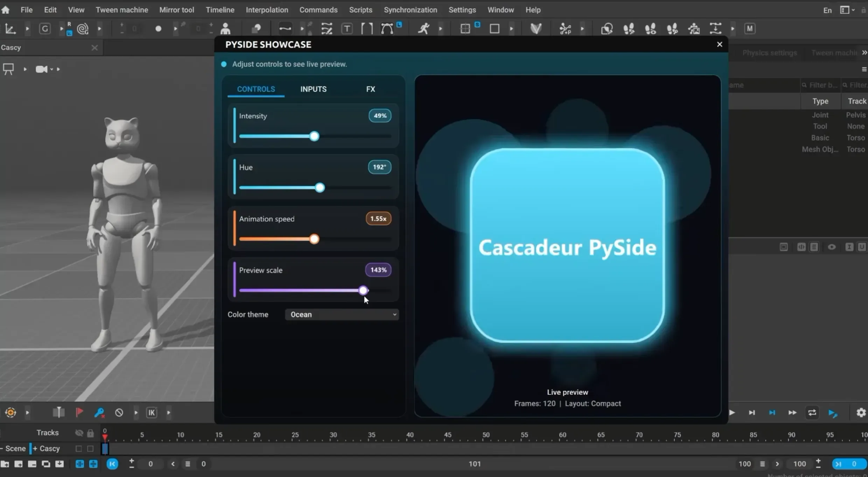Click the download-to-track icon in timeline

(x=59, y=464)
